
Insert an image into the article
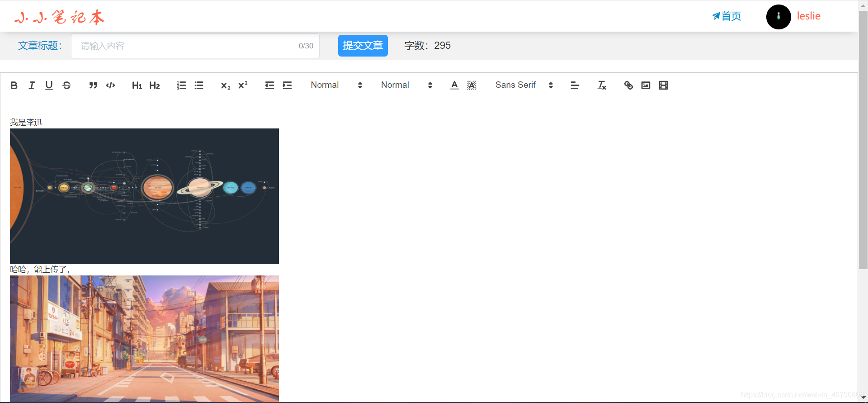point(646,85)
